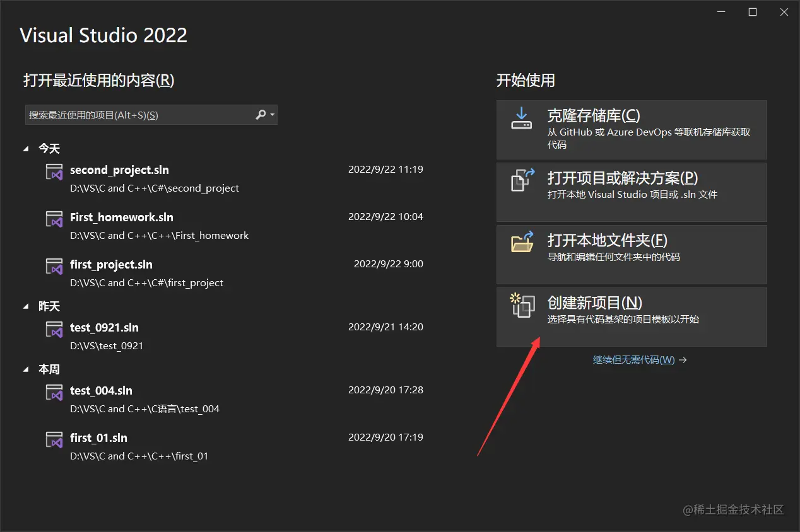The width and height of the screenshot is (800, 532).
Task: Click 打开项目或解决方案(P) button
Action: click(632, 192)
